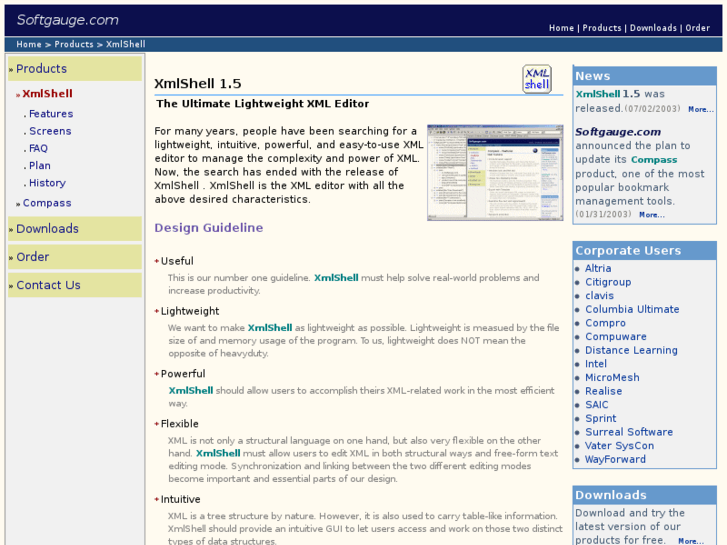Open the Features sidebar link
727x545 pixels.
pos(51,114)
